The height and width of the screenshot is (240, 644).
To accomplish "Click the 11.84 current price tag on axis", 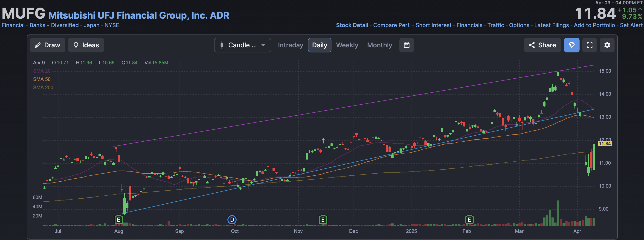I will (x=604, y=144).
